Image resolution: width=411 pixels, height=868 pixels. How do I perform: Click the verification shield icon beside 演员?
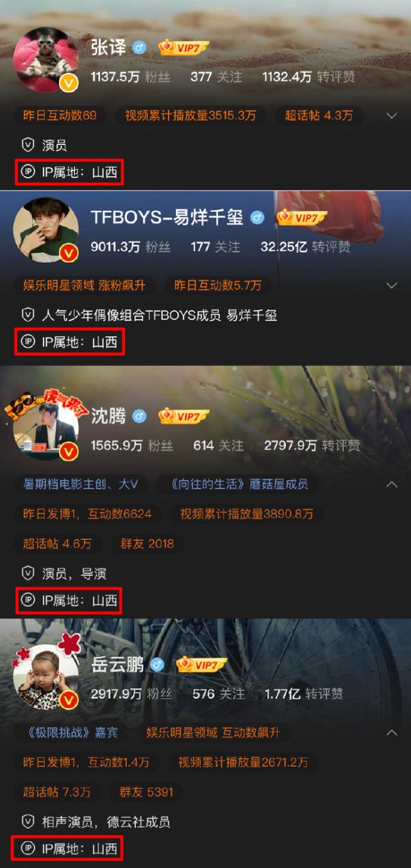pos(28,145)
